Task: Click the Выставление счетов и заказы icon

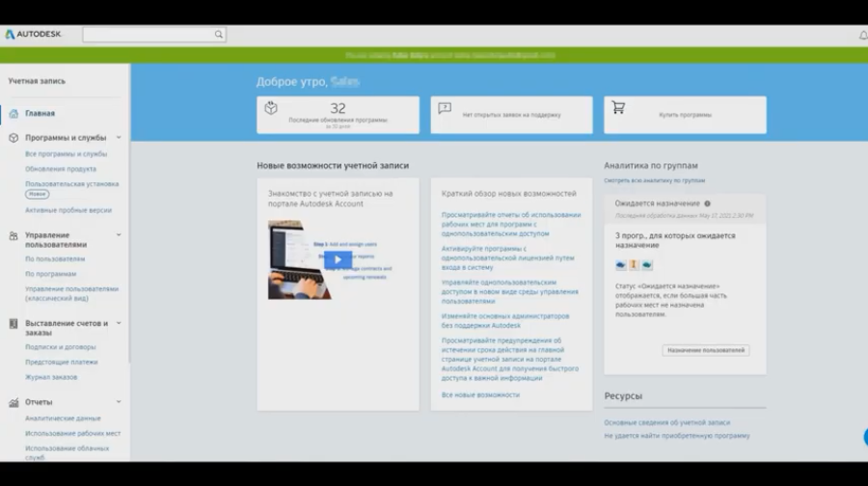Action: pyautogui.click(x=14, y=324)
